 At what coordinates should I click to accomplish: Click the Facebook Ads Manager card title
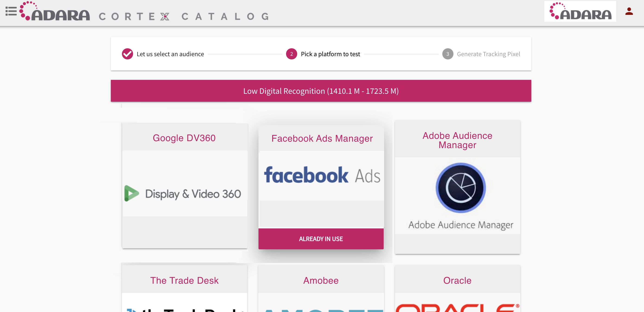(322, 138)
